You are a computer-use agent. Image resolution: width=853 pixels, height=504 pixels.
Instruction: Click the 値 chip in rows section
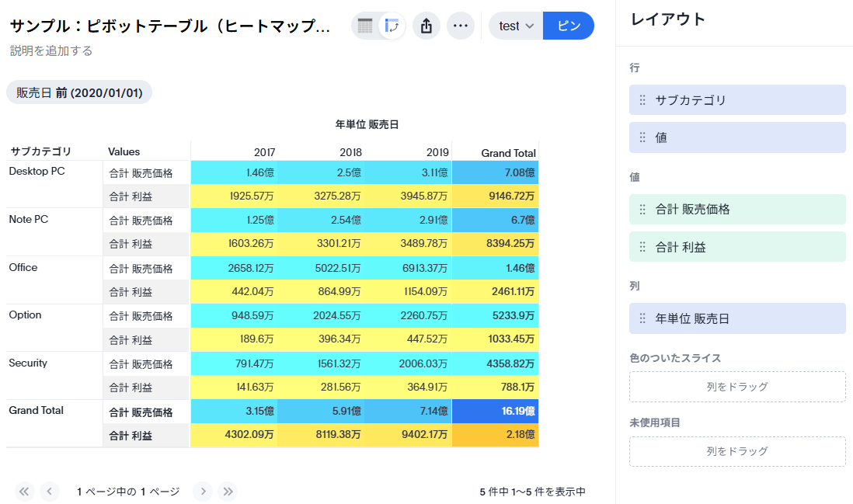pos(736,137)
